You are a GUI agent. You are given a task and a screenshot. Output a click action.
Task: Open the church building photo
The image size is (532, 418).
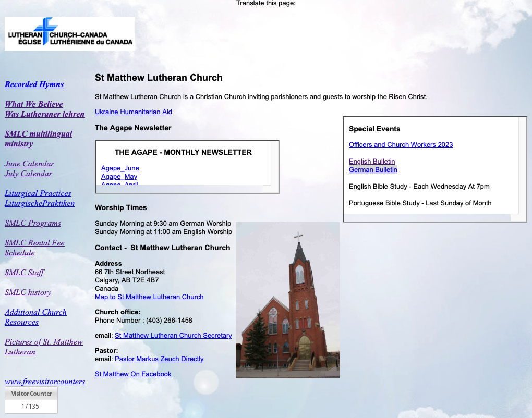(287, 300)
